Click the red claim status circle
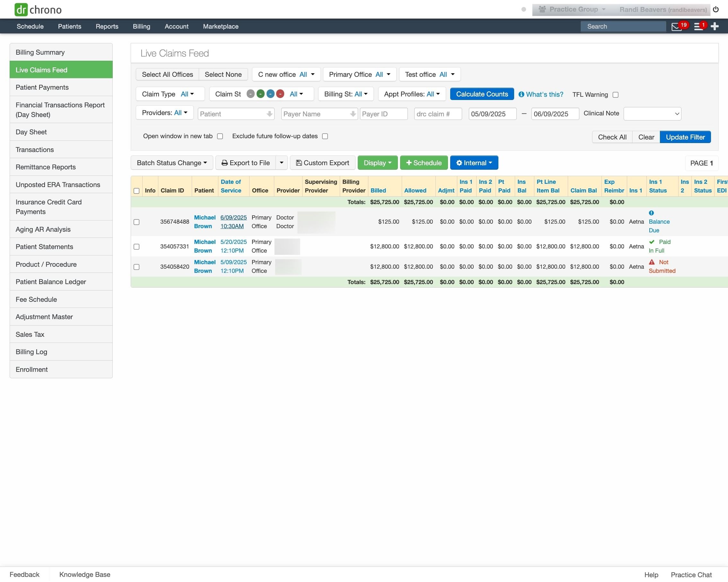 tap(280, 94)
